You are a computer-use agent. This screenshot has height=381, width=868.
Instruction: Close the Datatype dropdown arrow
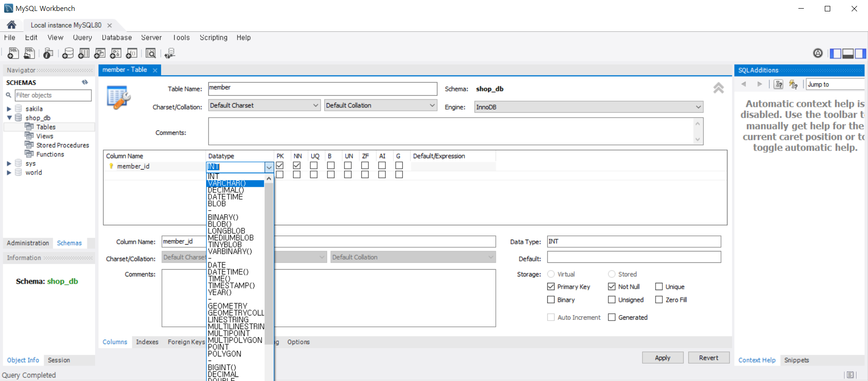tap(269, 167)
